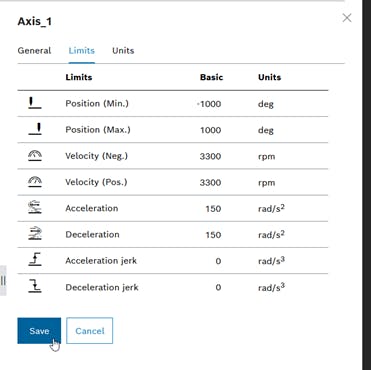Select the Limits tab
Image resolution: width=371 pixels, height=370 pixels.
82,51
